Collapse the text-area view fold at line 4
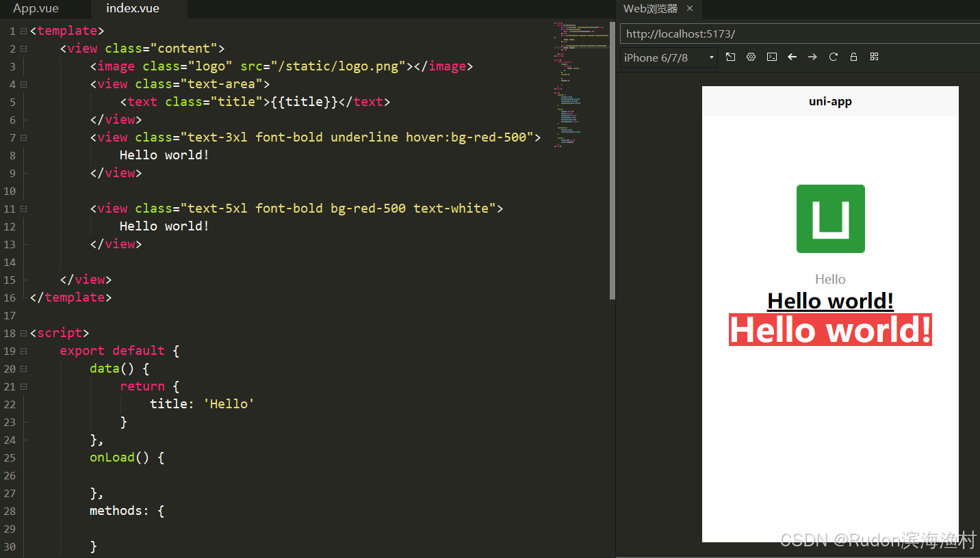 [x=23, y=84]
